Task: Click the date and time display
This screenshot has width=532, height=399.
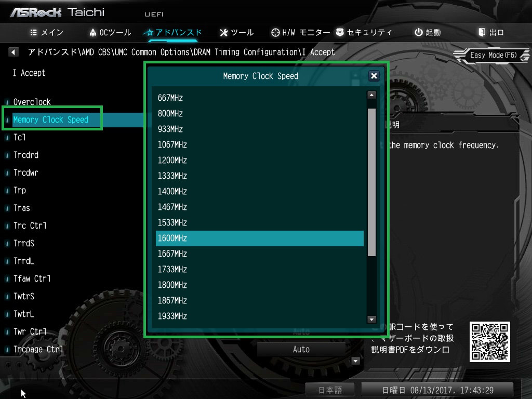Action: [x=437, y=390]
